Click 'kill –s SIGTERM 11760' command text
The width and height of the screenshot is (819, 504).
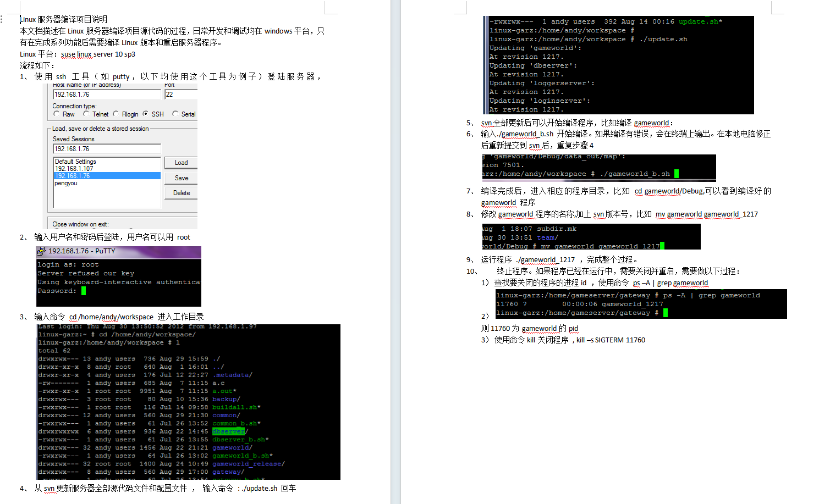click(x=611, y=340)
